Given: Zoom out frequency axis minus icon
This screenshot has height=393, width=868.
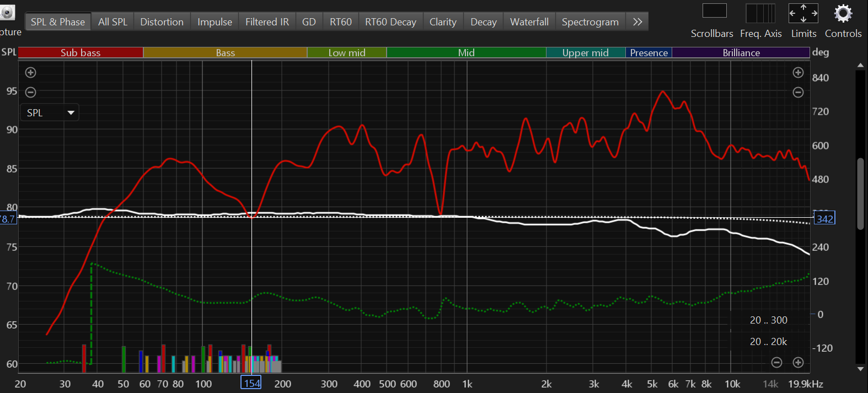Looking at the screenshot, I should coord(776,362).
